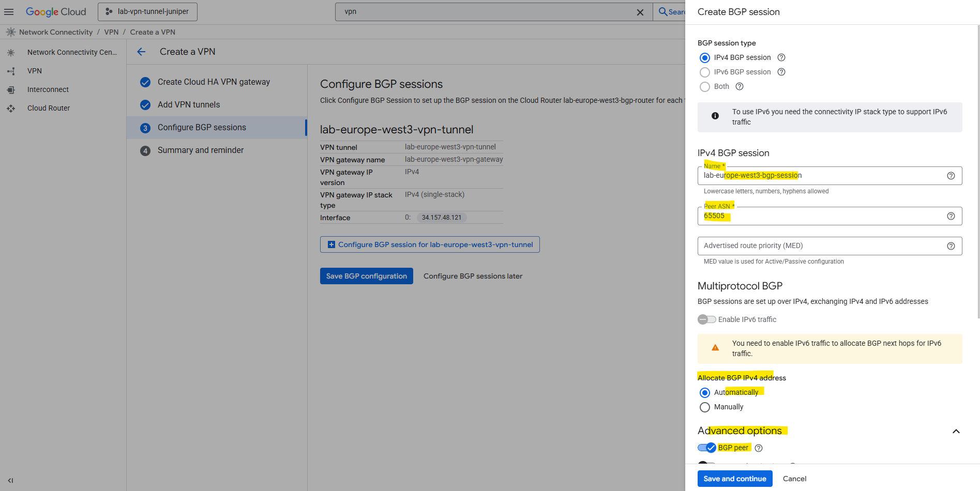The width and height of the screenshot is (980, 491).
Task: Open Network Connectivity breadcrumb
Action: coord(56,32)
